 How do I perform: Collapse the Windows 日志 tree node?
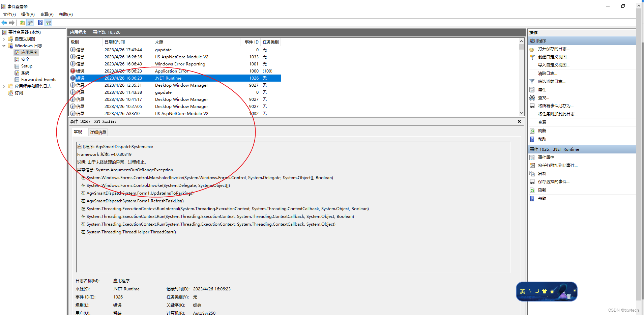click(x=4, y=46)
